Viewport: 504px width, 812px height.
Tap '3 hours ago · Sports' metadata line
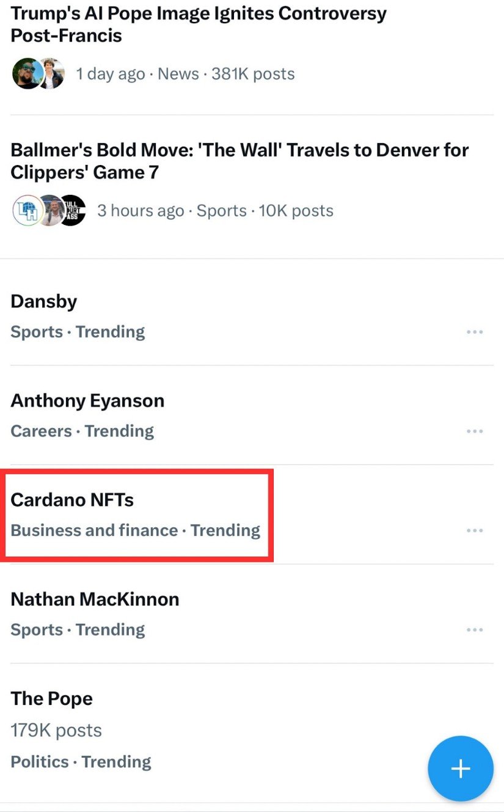coord(172,211)
